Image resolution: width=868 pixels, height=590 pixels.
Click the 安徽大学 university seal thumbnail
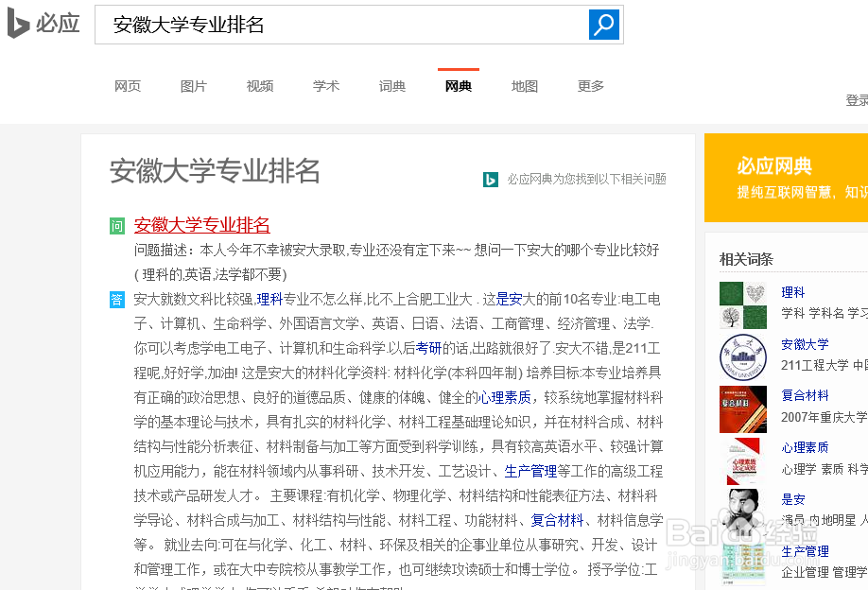(x=743, y=357)
